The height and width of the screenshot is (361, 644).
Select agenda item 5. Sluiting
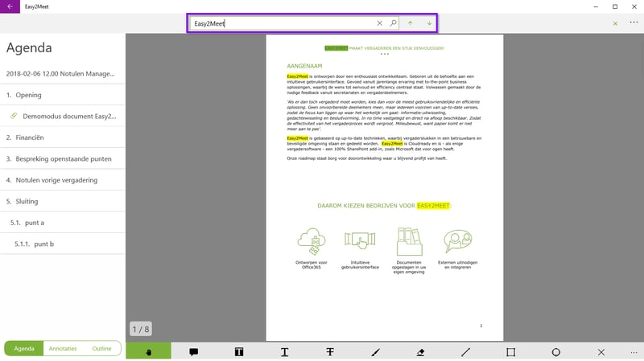[63, 202]
